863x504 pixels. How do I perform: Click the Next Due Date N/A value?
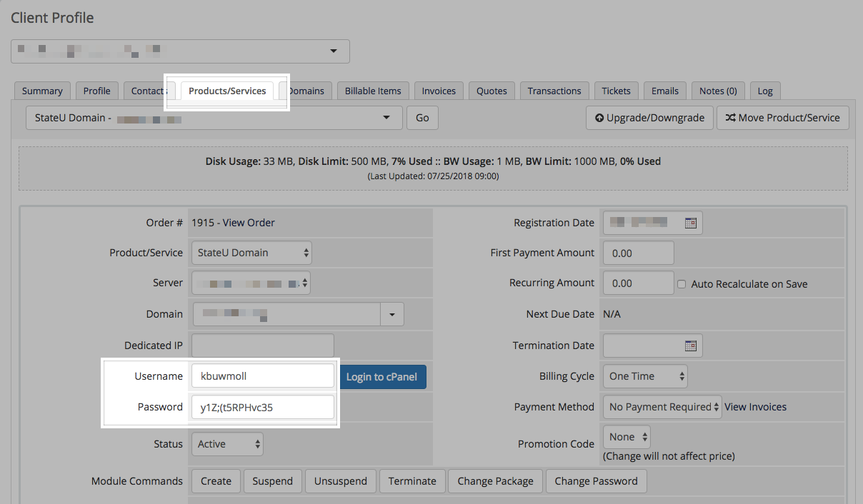pos(612,314)
